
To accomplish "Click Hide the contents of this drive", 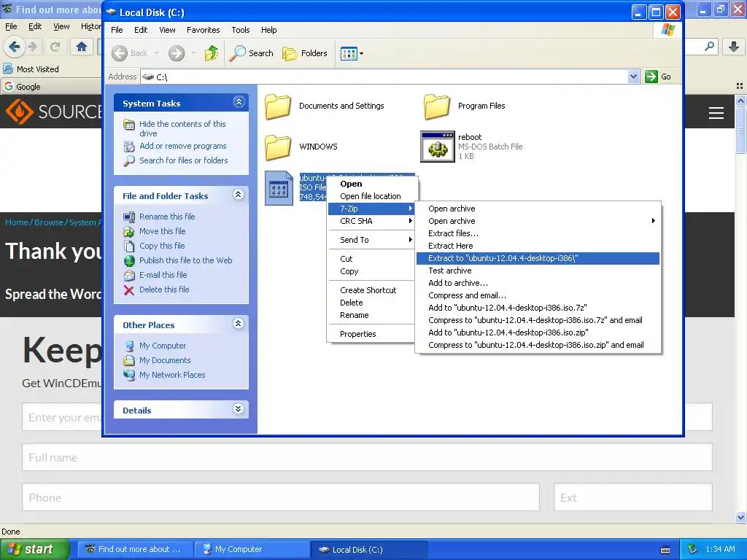I will pos(182,128).
